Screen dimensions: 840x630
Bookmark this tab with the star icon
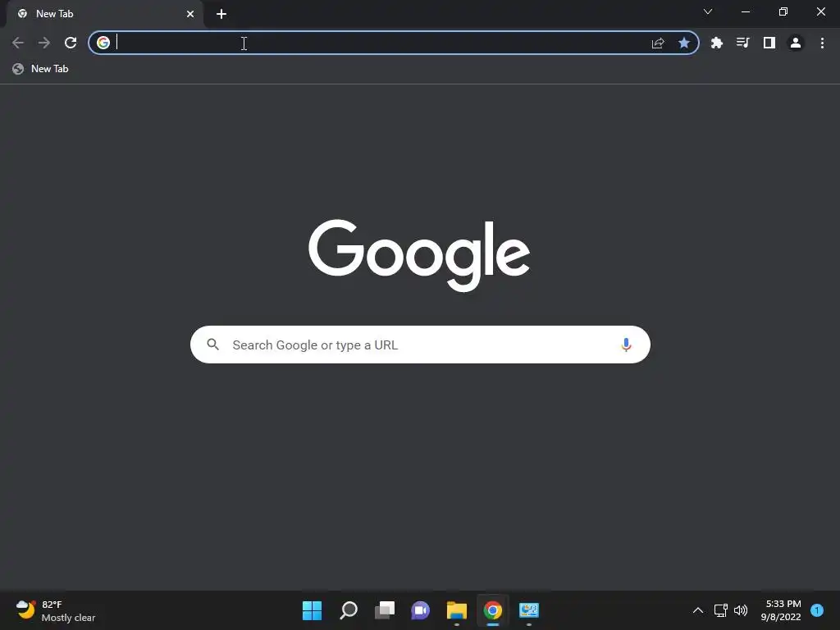[684, 43]
